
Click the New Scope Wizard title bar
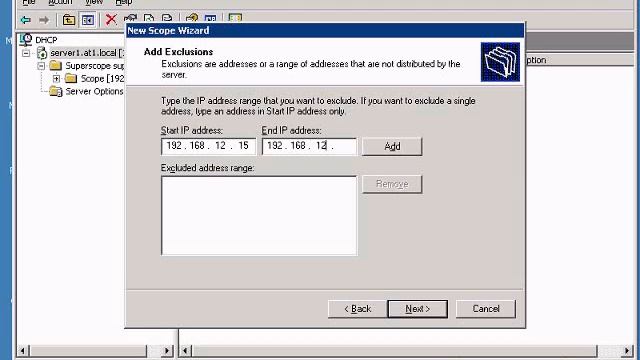(325, 31)
